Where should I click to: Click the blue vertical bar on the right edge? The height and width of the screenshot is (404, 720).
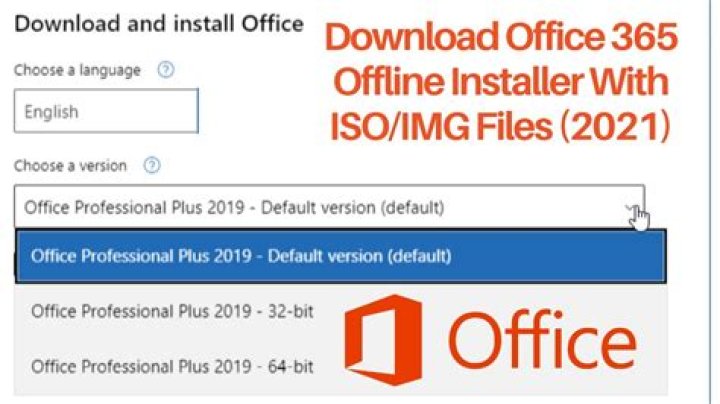point(711,300)
